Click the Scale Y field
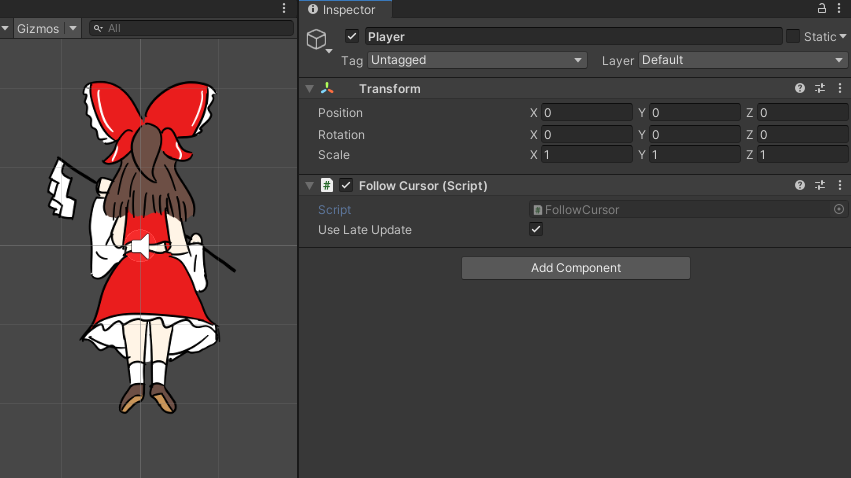The image size is (851, 478). [x=695, y=155]
